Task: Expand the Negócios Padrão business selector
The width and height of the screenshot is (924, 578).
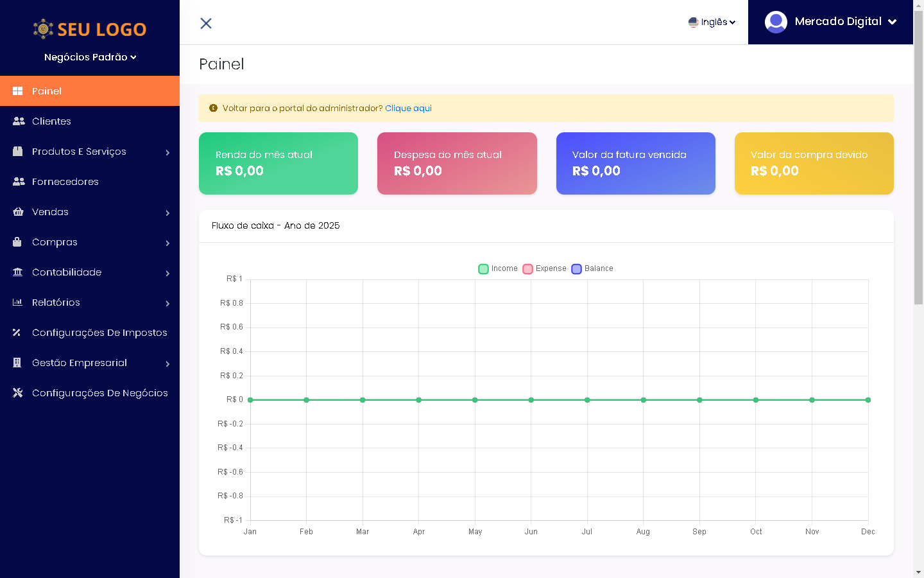Action: 90,57
